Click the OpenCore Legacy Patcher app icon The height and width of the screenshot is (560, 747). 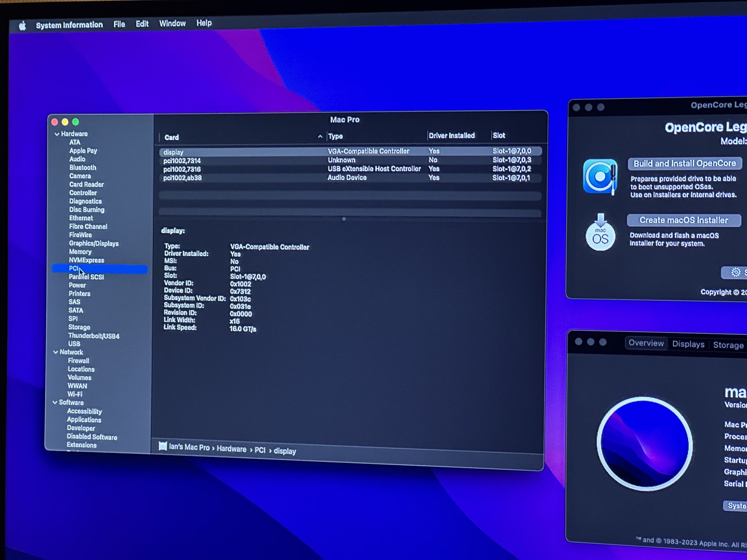(x=600, y=177)
